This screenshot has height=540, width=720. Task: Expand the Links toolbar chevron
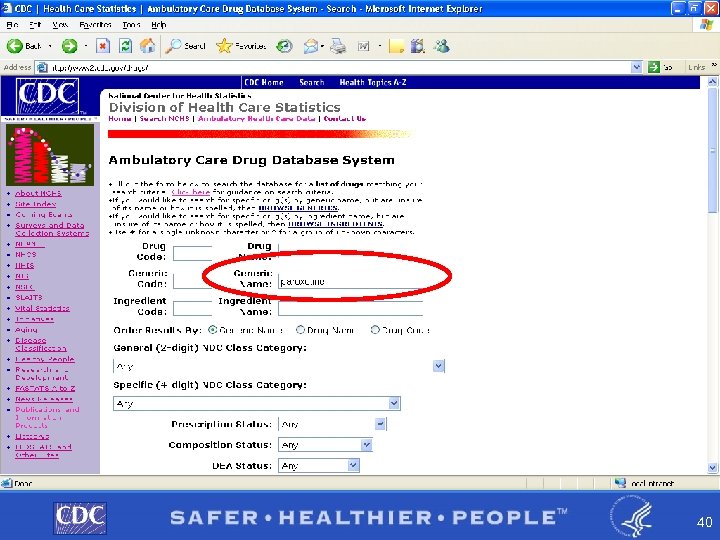pyautogui.click(x=714, y=66)
